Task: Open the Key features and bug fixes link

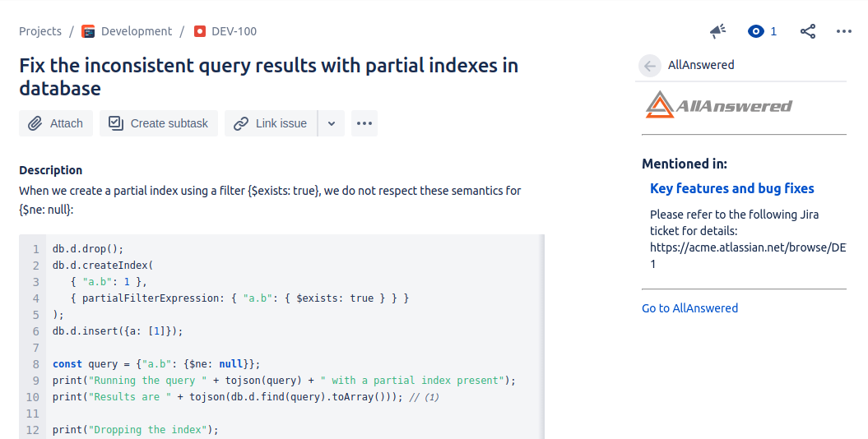Action: (731, 188)
